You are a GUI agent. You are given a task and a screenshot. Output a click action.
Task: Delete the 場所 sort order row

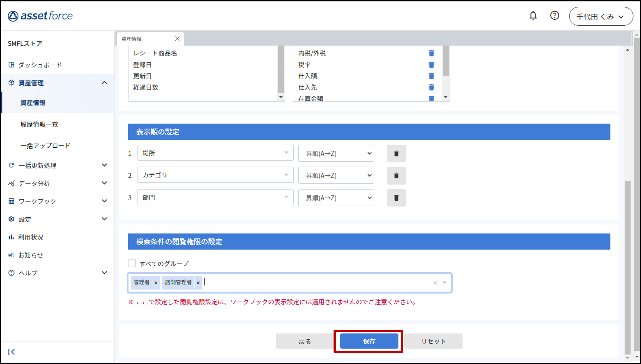[396, 154]
